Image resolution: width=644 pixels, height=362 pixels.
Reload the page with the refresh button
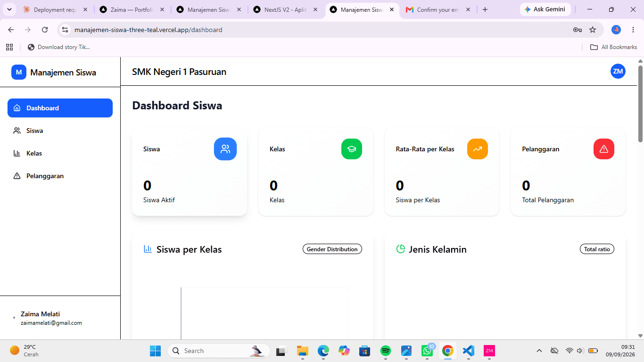point(45,30)
